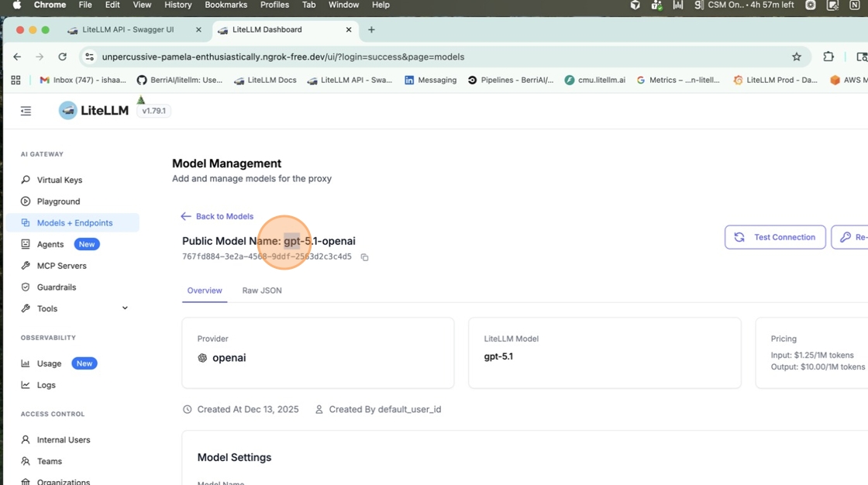
Task: Bookmark this page with the star icon
Action: pyautogui.click(x=797, y=57)
